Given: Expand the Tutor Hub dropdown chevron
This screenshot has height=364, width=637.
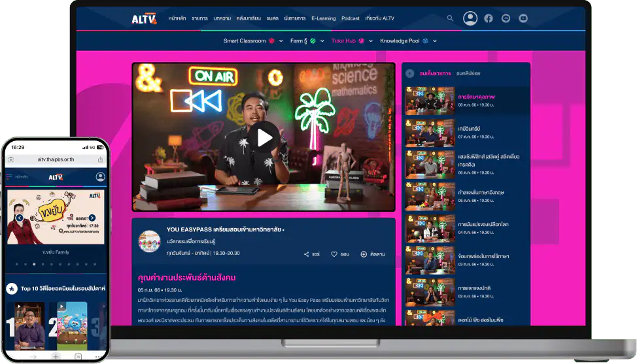Looking at the screenshot, I should tap(371, 41).
